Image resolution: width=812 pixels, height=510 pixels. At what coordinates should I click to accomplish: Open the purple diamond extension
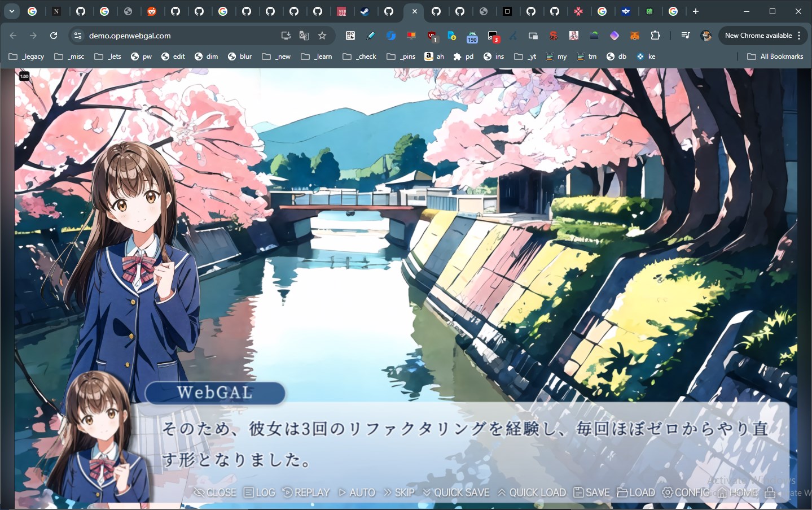(x=615, y=36)
